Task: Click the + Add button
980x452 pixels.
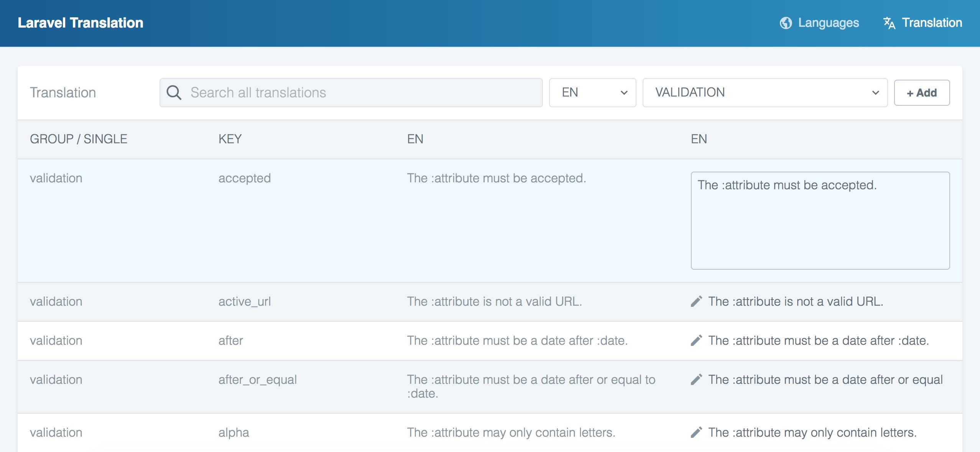Action: [922, 92]
